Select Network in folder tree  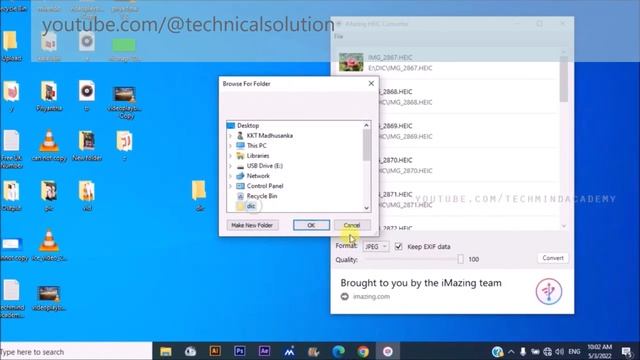click(258, 176)
